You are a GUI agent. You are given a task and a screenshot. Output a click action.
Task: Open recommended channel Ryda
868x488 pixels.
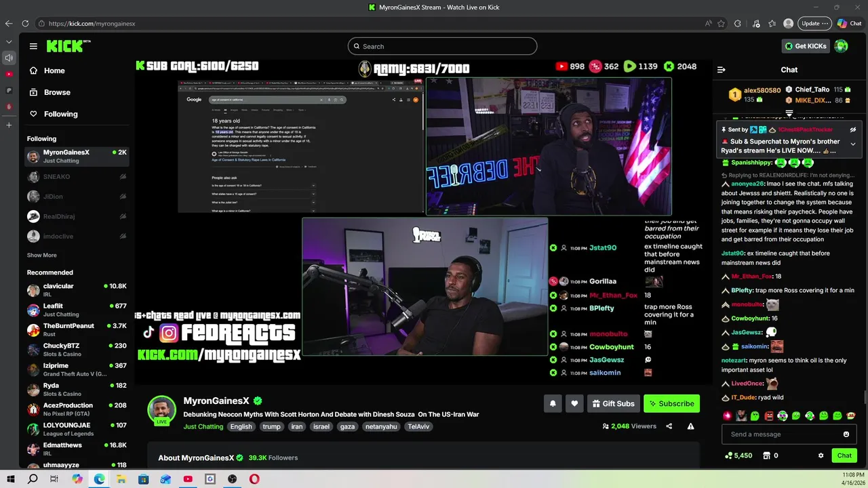point(77,390)
